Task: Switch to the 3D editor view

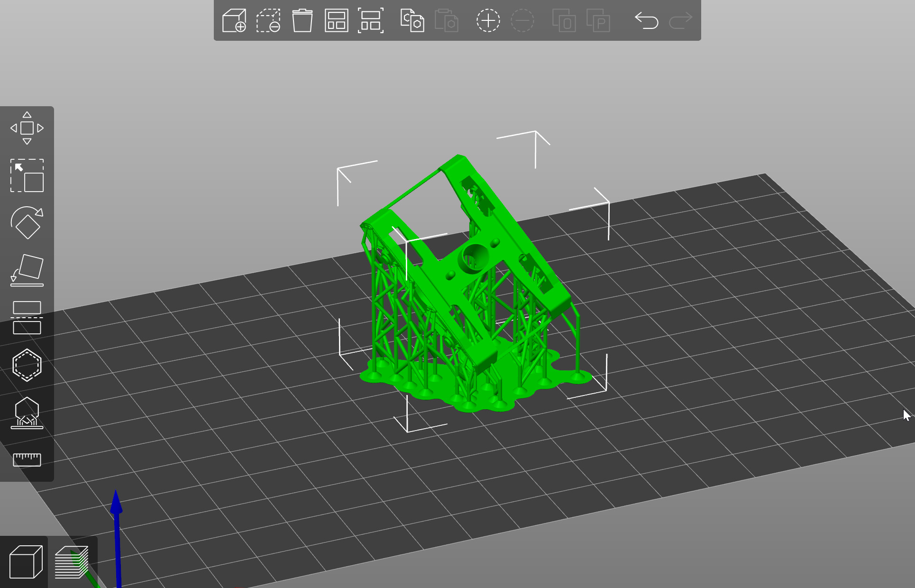Action: [x=26, y=562]
